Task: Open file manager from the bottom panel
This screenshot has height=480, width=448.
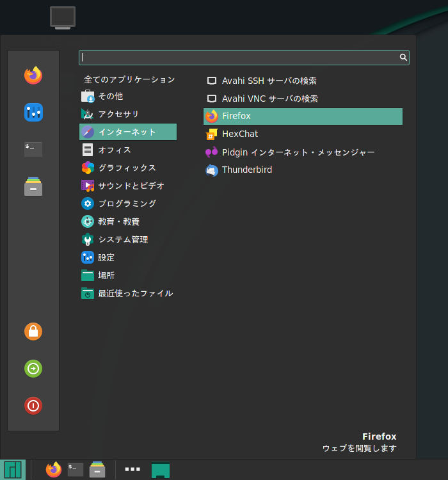Action: click(97, 470)
